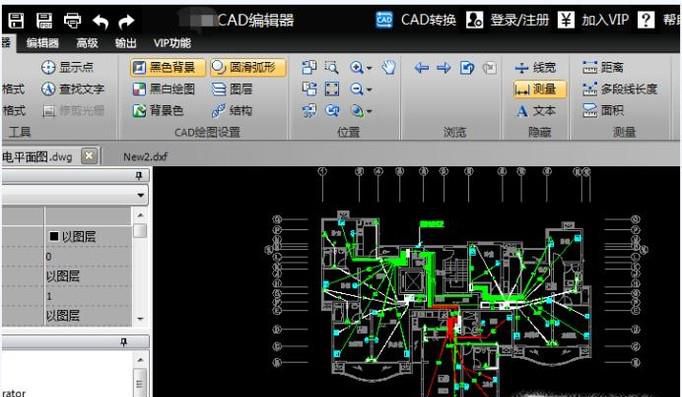This screenshot has height=397, width=682.
Task: Toggle 文本 text display
Action: [x=535, y=111]
